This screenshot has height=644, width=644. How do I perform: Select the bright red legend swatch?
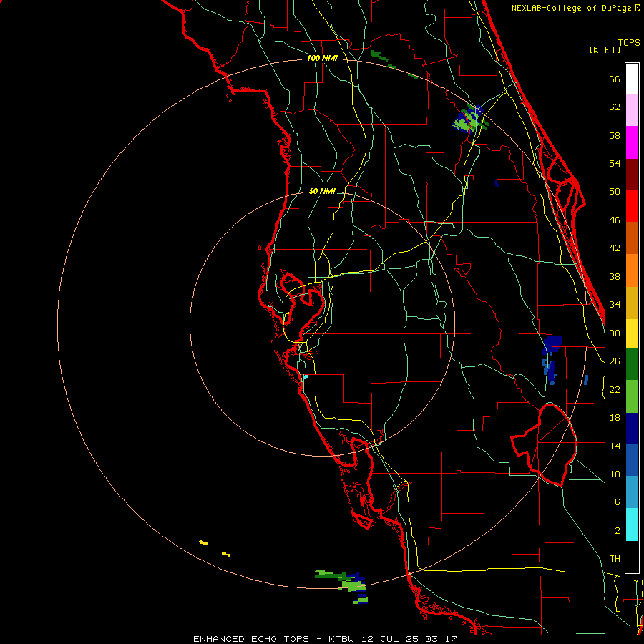(632, 206)
